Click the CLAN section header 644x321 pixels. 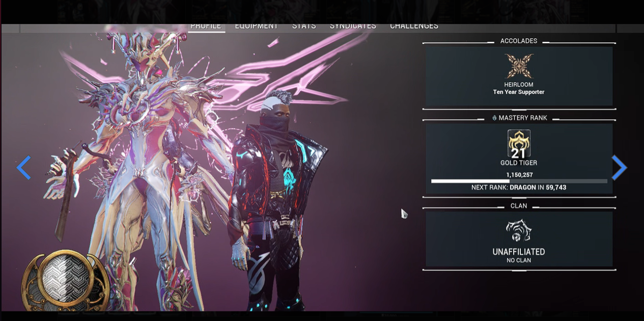tap(519, 206)
